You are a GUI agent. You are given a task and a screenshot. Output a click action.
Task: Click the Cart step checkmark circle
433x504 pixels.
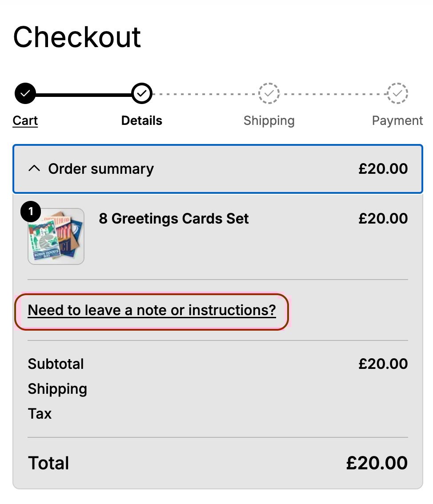[x=25, y=93]
